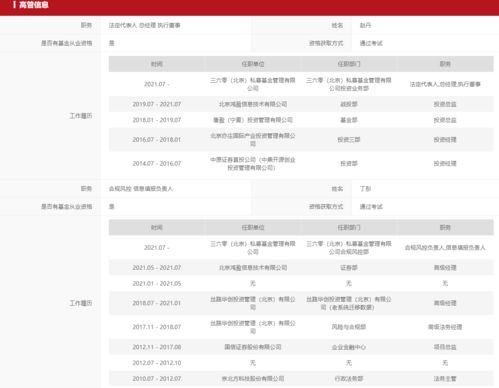
Task: Click the date cell 2021.01 - 2021.05
Action: click(x=157, y=284)
